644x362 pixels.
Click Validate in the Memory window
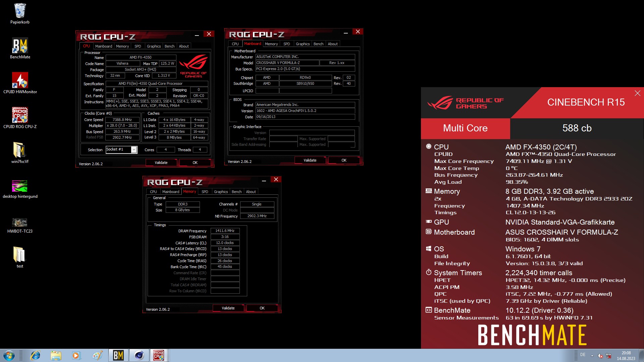point(228,308)
